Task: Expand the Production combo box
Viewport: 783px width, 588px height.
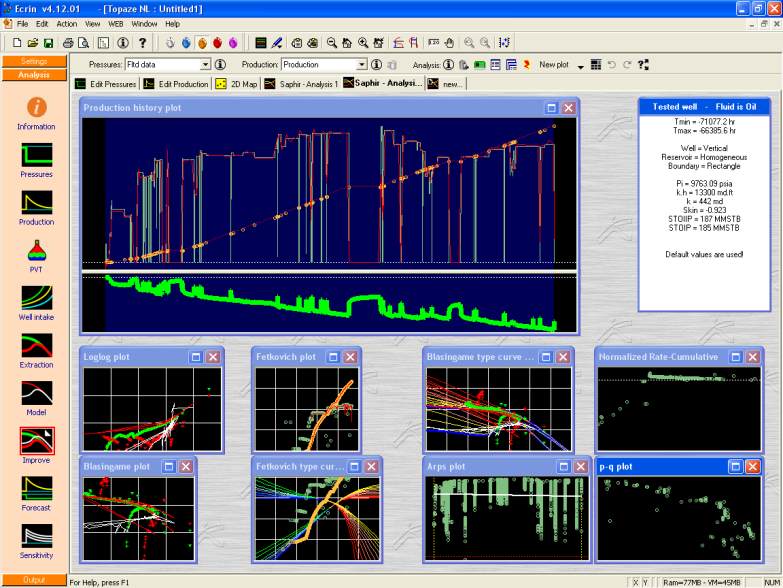Action: coord(362,65)
